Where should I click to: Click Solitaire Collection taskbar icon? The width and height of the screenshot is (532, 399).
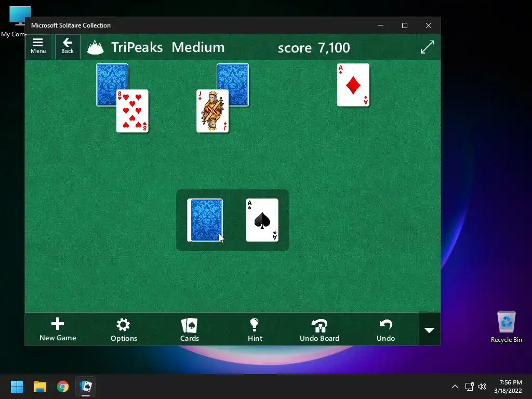pos(86,387)
